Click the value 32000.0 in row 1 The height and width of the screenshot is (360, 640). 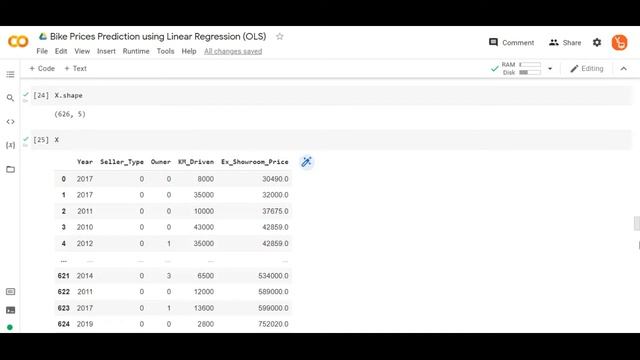coord(275,195)
